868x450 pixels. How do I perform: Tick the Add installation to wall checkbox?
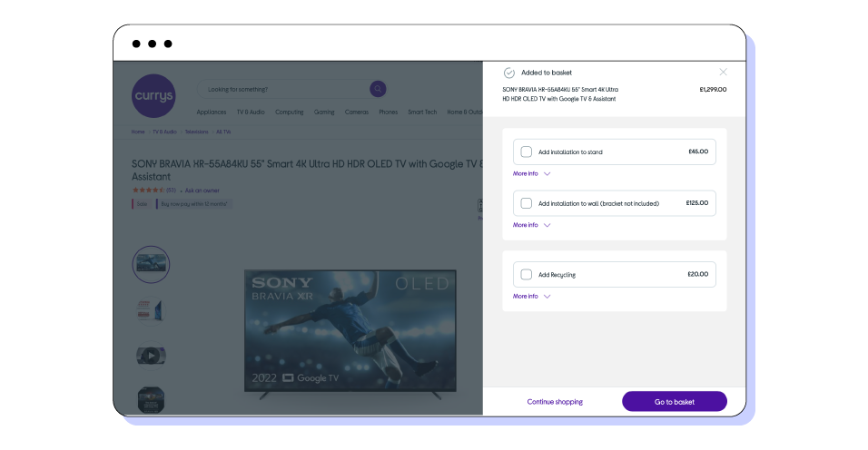click(527, 203)
